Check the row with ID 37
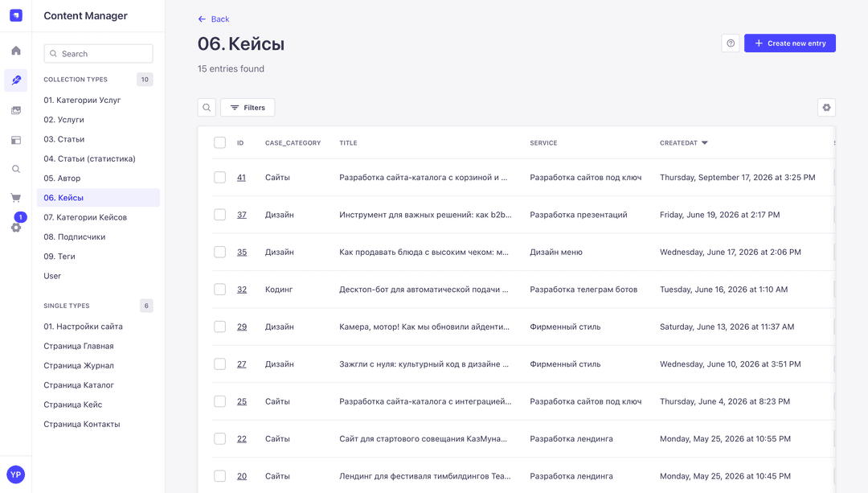 tap(219, 215)
